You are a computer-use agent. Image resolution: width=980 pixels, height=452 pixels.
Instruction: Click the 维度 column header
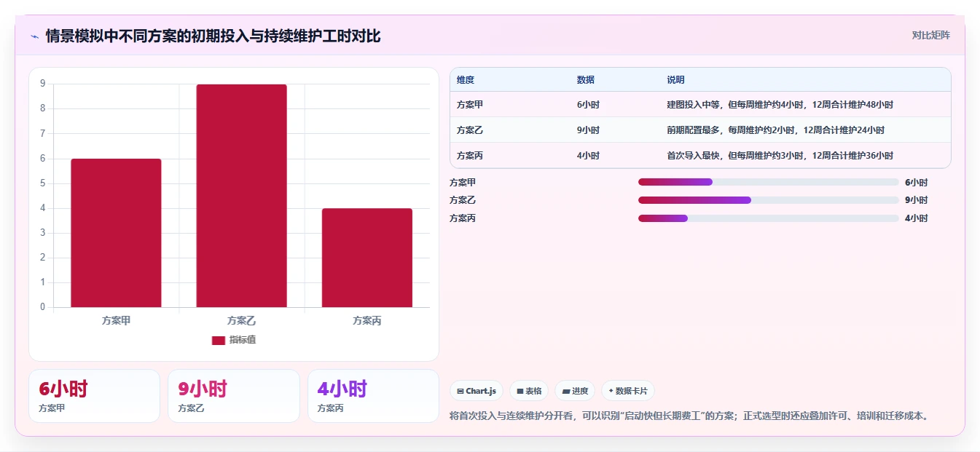click(x=465, y=80)
